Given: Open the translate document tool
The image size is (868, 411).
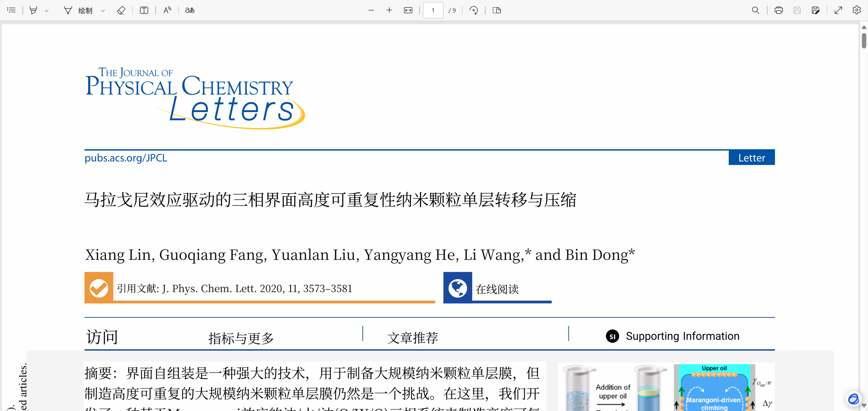Looking at the screenshot, I should click(190, 10).
